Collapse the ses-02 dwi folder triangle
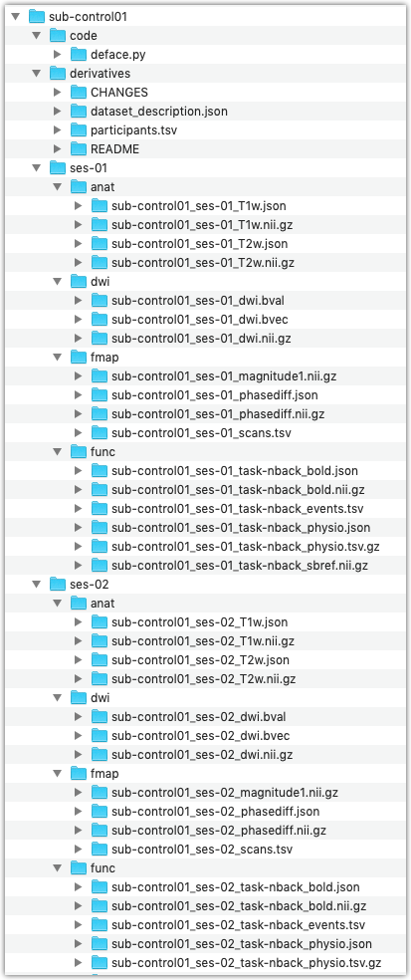Screen dimensions: 411x980 (58, 698)
